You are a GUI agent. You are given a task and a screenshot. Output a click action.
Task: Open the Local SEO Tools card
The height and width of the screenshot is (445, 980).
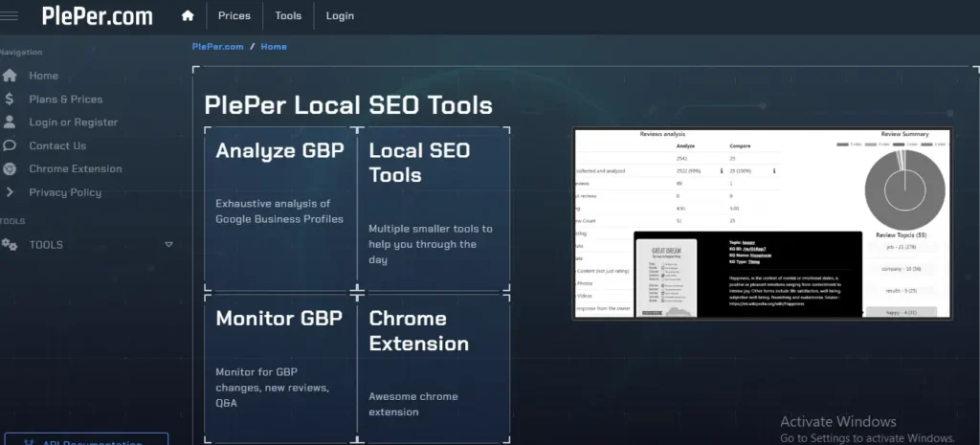(x=434, y=209)
